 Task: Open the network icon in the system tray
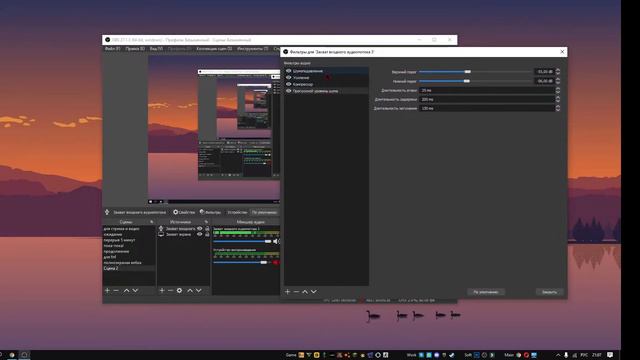[x=575, y=355]
